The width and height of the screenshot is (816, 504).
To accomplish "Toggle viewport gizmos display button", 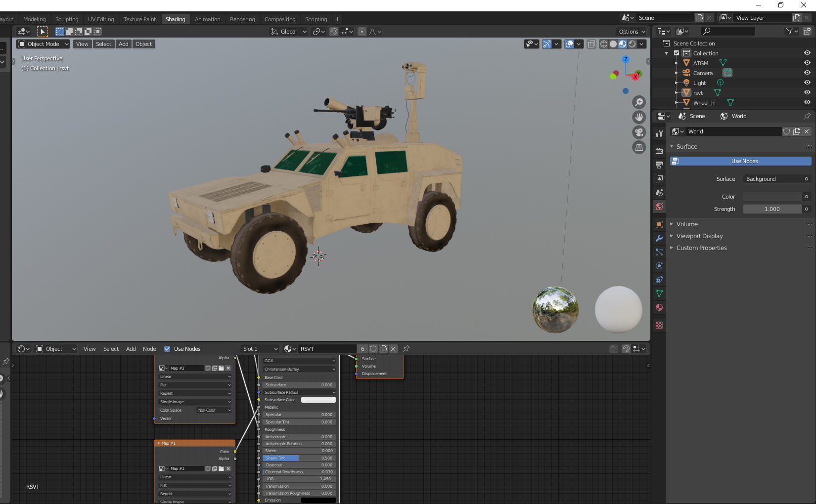I will tap(546, 44).
